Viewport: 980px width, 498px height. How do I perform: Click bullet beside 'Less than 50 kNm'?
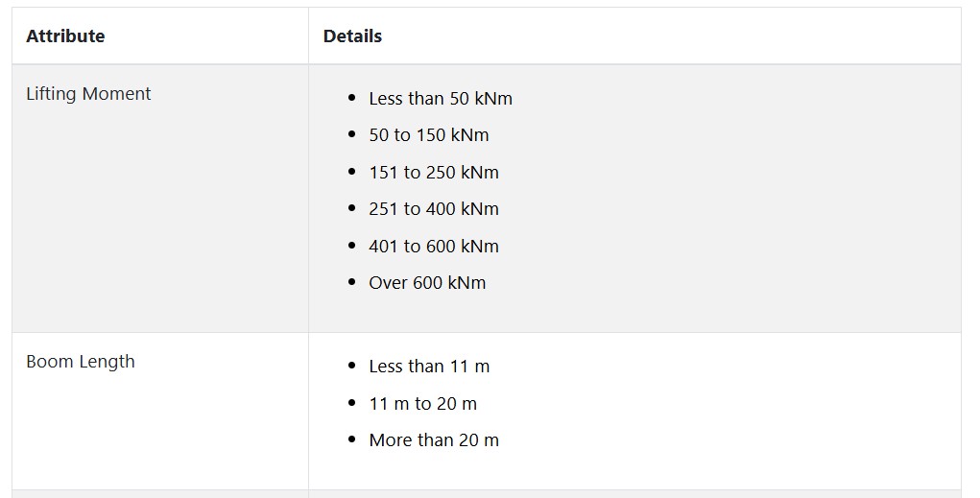click(352, 98)
